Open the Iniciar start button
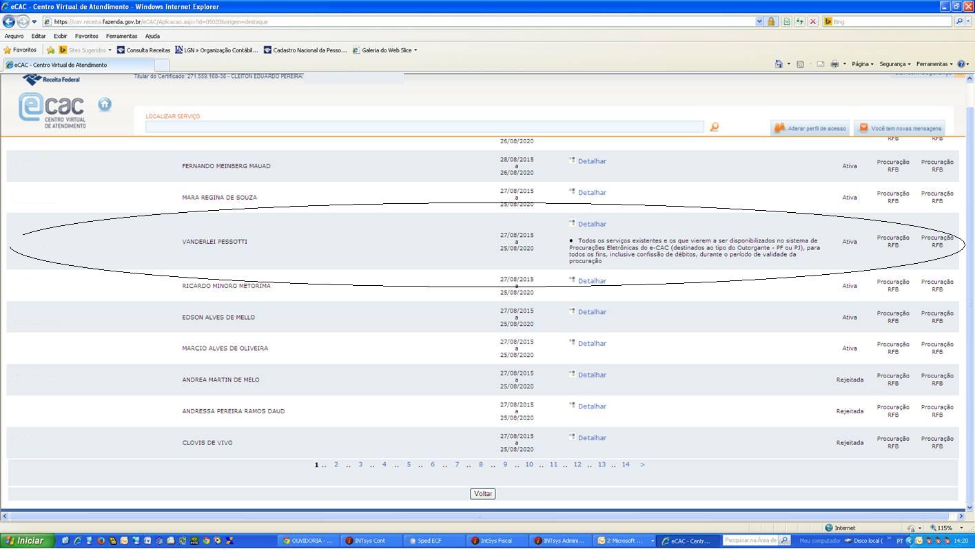The width and height of the screenshot is (975, 560). click(x=25, y=541)
